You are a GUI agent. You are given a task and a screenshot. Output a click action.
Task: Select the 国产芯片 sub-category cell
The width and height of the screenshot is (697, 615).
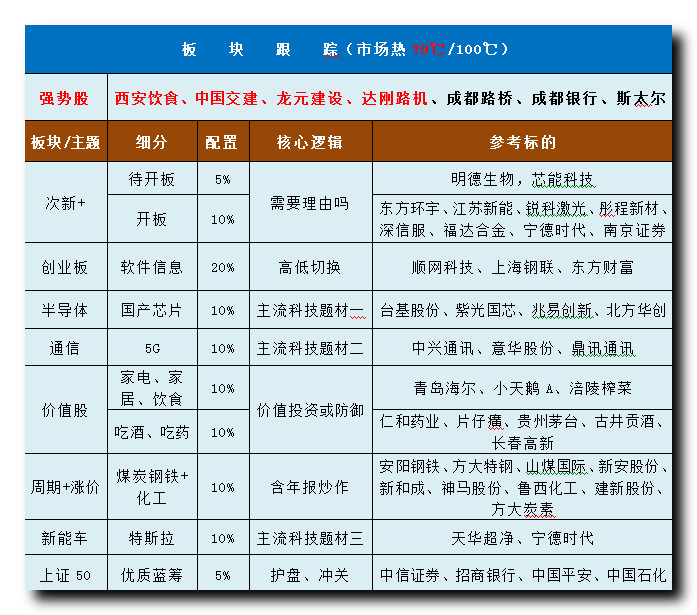pyautogui.click(x=151, y=310)
